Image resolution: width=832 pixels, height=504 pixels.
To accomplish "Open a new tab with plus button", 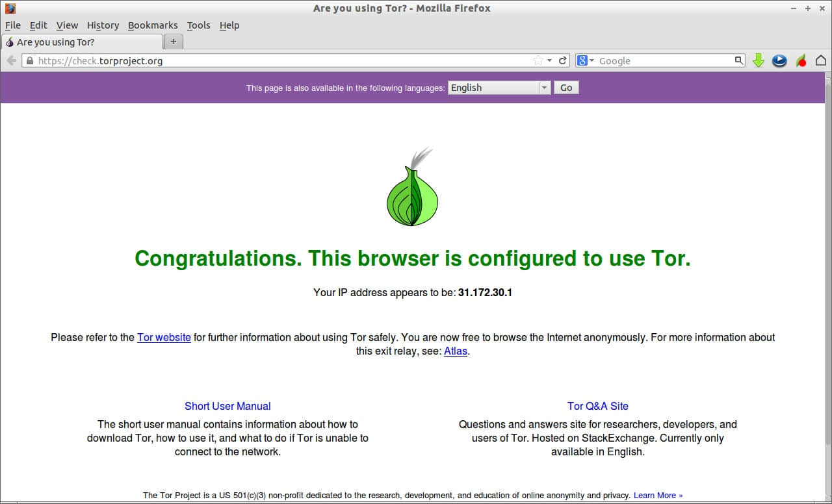I will click(174, 42).
